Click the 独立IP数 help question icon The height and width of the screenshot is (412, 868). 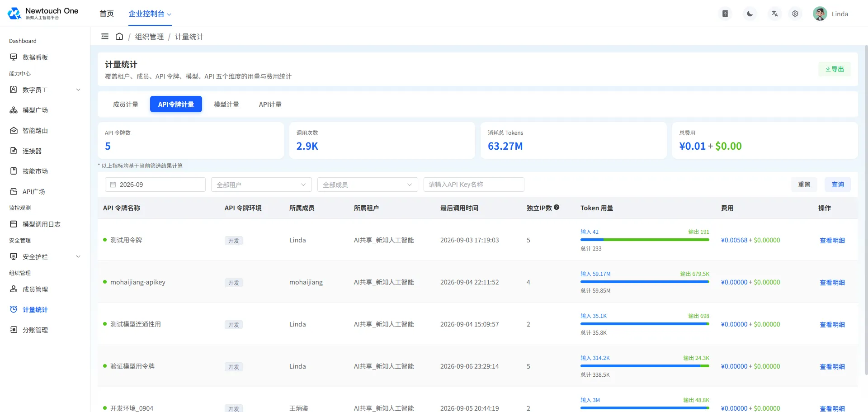[x=557, y=207]
